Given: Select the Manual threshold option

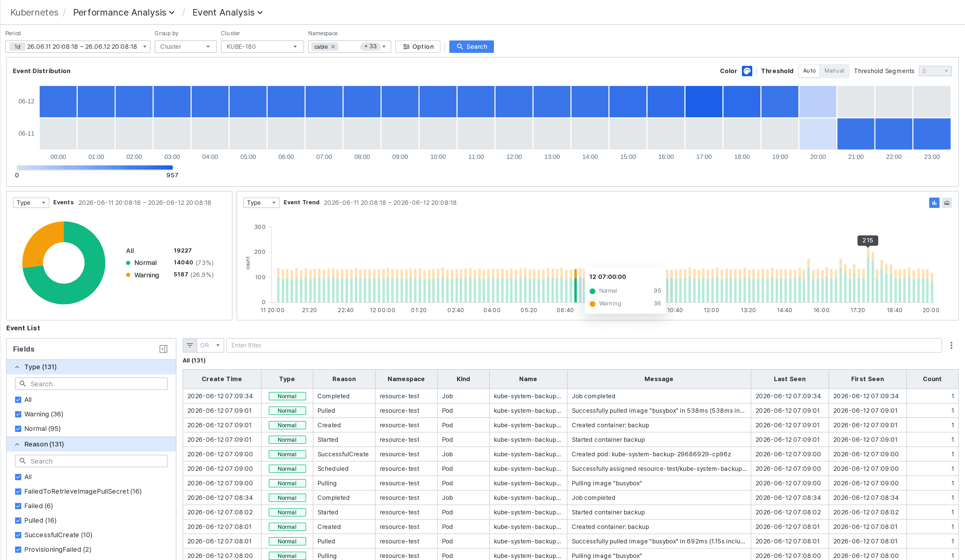Looking at the screenshot, I should pos(834,71).
